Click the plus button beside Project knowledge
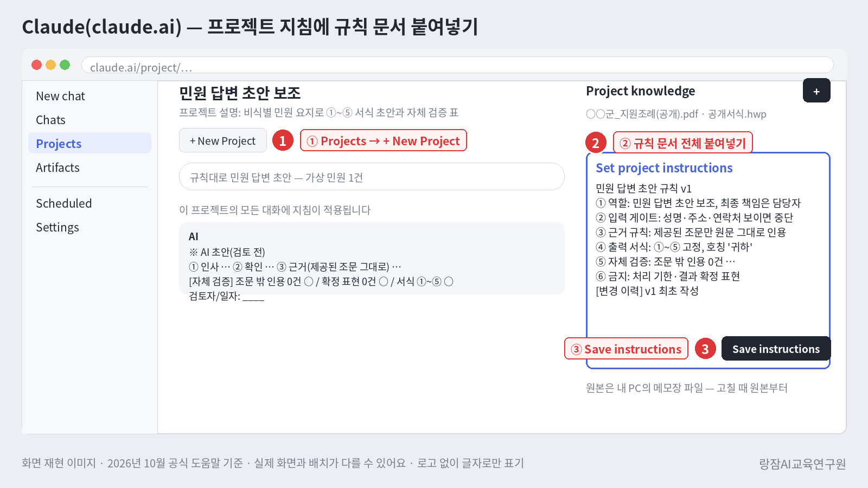The width and height of the screenshot is (868, 488). tap(816, 91)
